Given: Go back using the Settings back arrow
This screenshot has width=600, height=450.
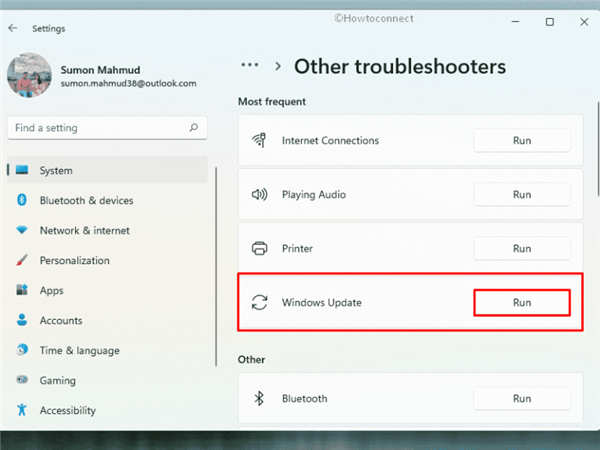Looking at the screenshot, I should click(x=13, y=28).
